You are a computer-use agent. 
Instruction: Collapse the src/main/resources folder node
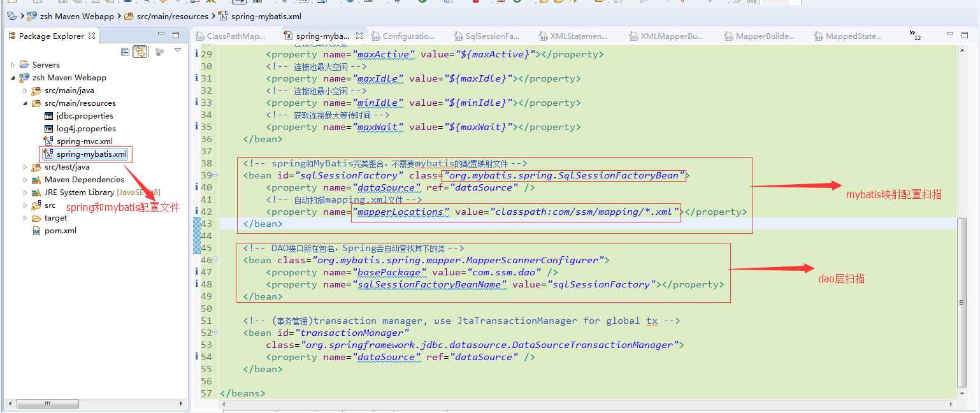(25, 103)
